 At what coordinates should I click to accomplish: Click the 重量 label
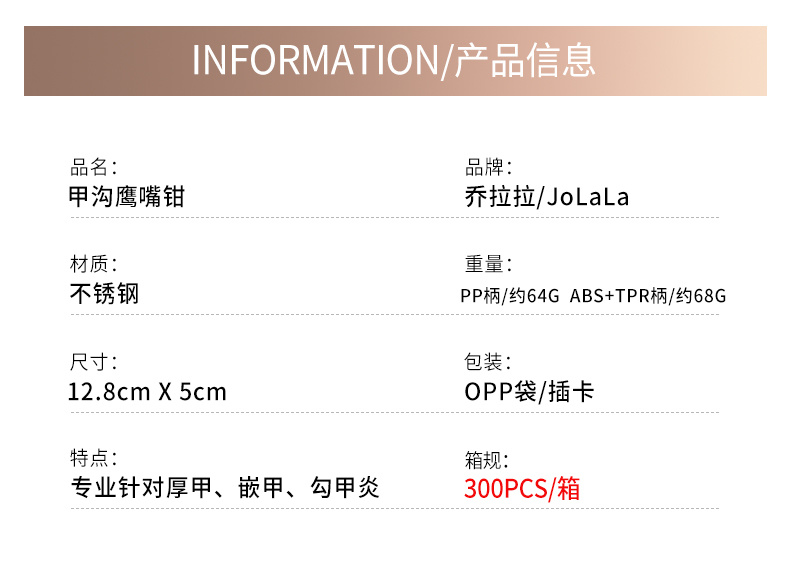coord(488,264)
